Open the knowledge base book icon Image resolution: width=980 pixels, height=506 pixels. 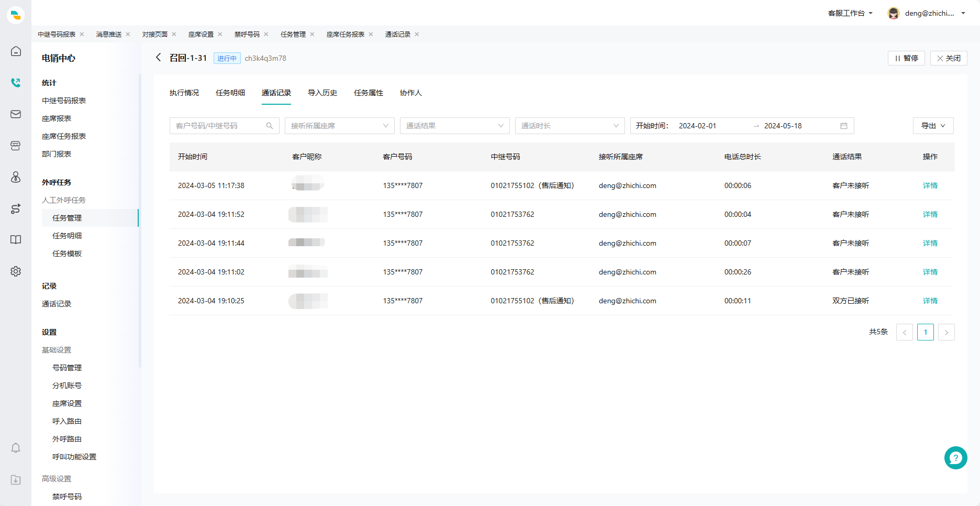tap(16, 240)
